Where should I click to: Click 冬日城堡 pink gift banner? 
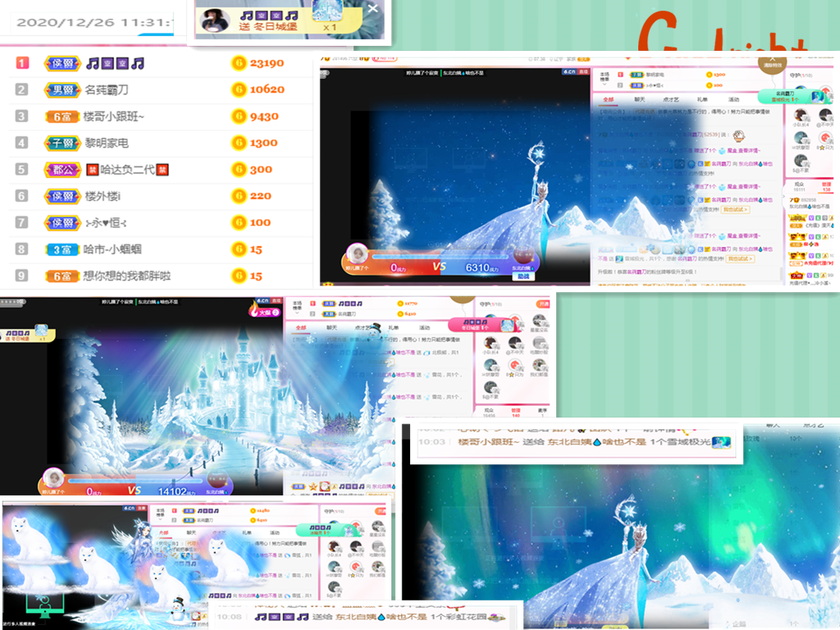[482, 325]
